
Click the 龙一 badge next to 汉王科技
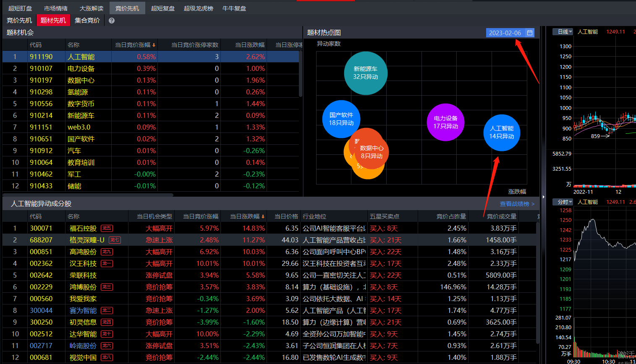tap(107, 264)
